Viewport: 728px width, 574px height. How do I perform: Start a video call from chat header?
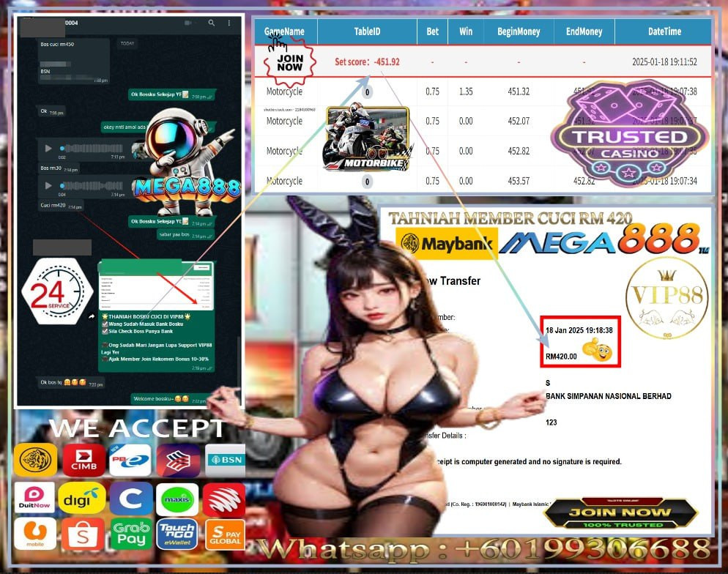point(187,23)
